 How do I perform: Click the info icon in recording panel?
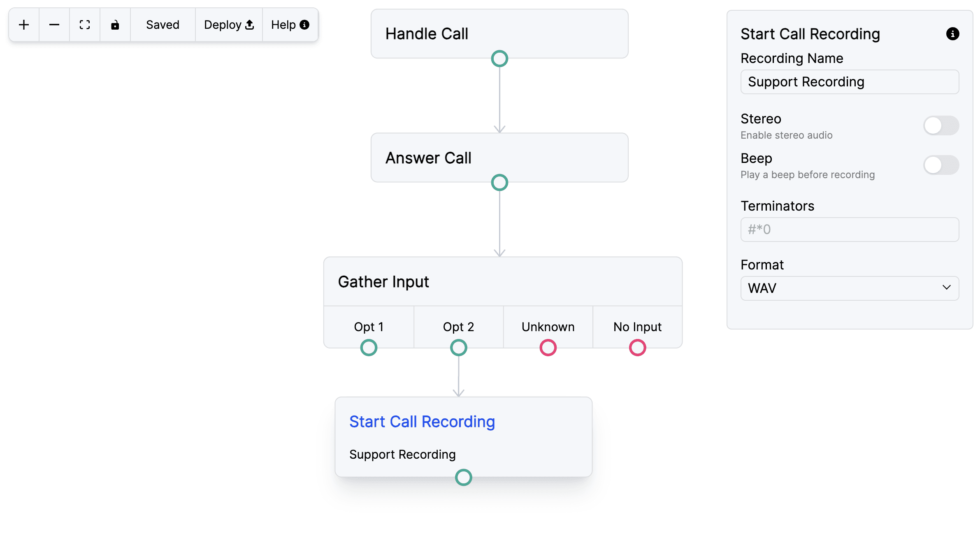[952, 34]
